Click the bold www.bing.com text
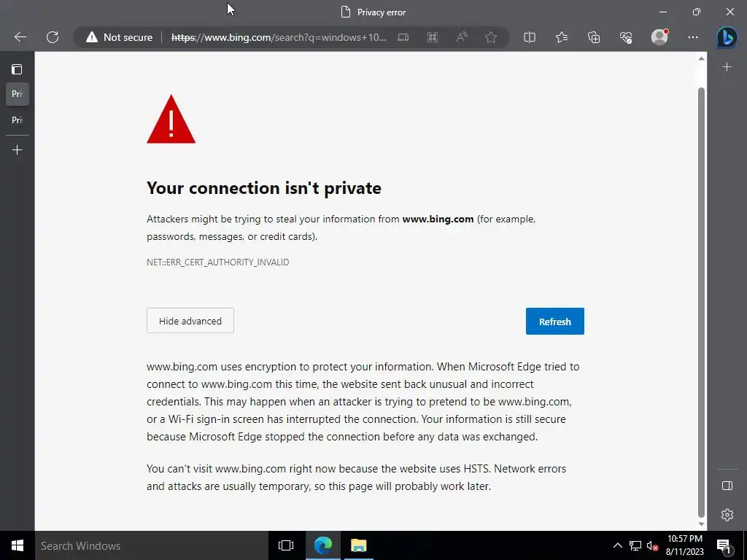Viewport: 747px width, 560px height. pos(438,219)
